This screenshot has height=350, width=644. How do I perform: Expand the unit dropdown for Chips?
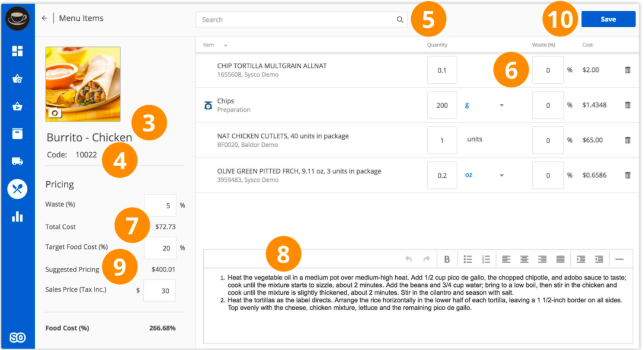tap(501, 105)
